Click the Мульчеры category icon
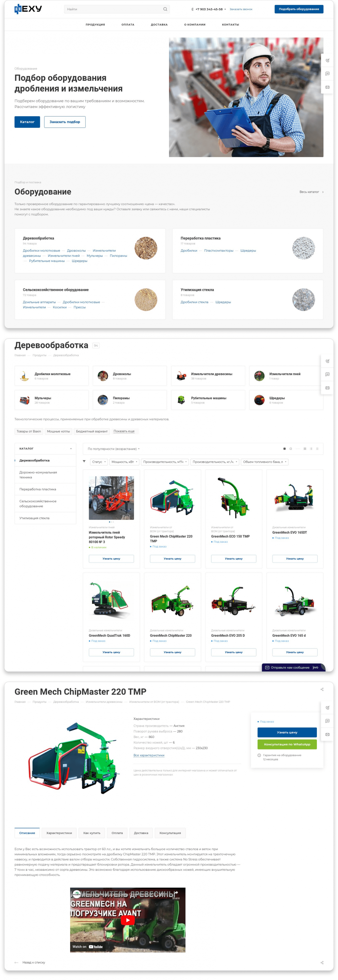The height and width of the screenshot is (980, 338). click(24, 400)
